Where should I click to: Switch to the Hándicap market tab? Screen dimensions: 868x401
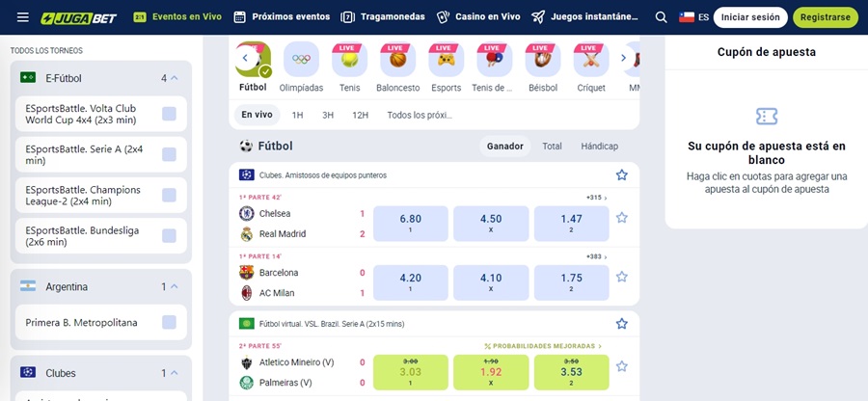click(x=599, y=146)
